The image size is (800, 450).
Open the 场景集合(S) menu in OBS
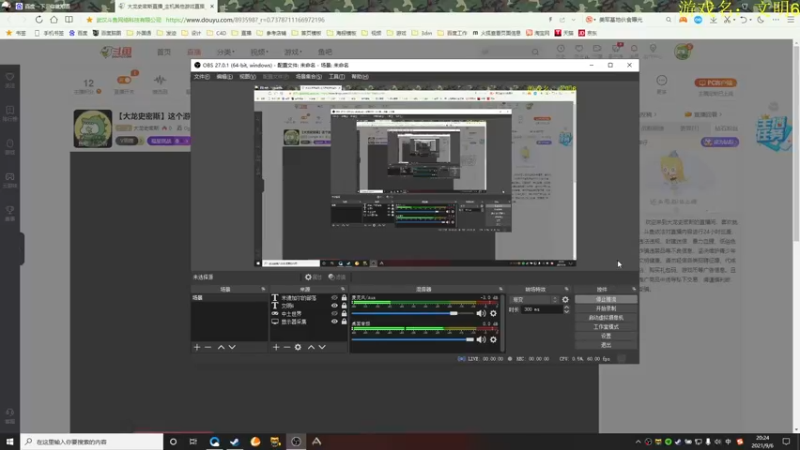point(309,77)
